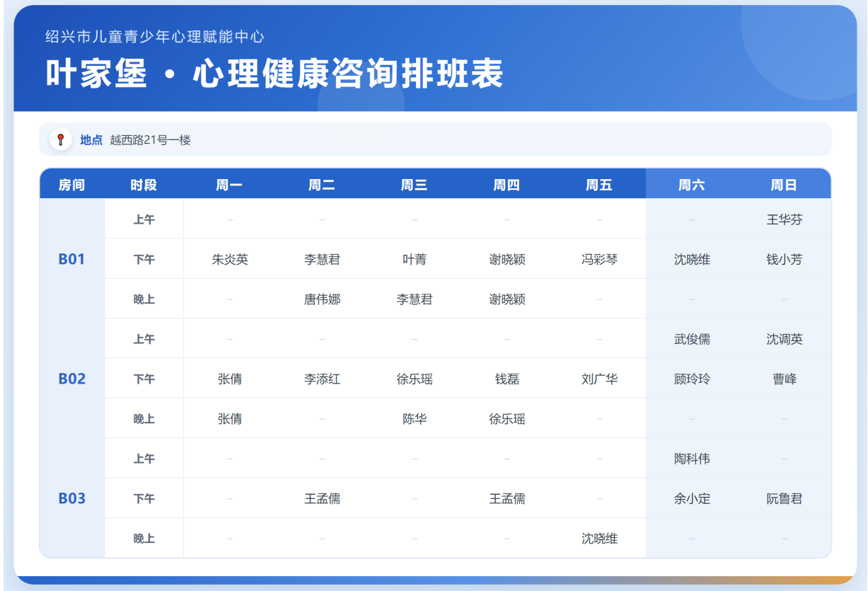Image resolution: width=868 pixels, height=591 pixels.
Task: Click 张倩 in B02 Monday afternoon
Action: (x=230, y=379)
